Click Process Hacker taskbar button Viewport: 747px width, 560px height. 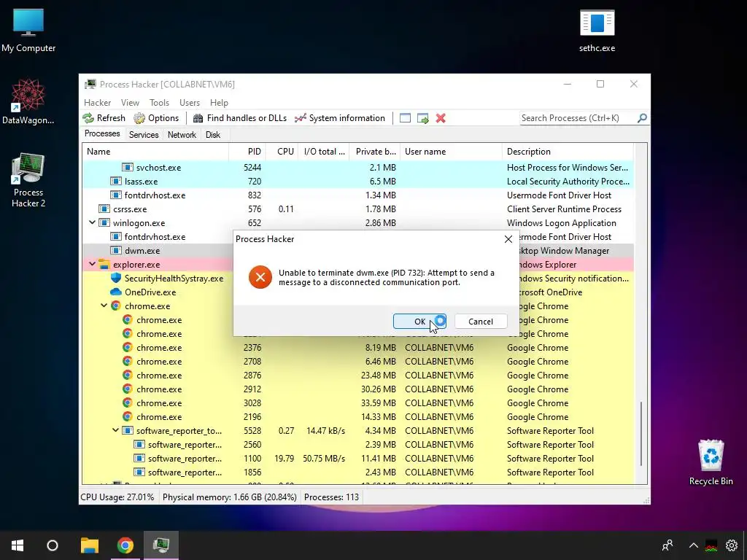click(161, 545)
